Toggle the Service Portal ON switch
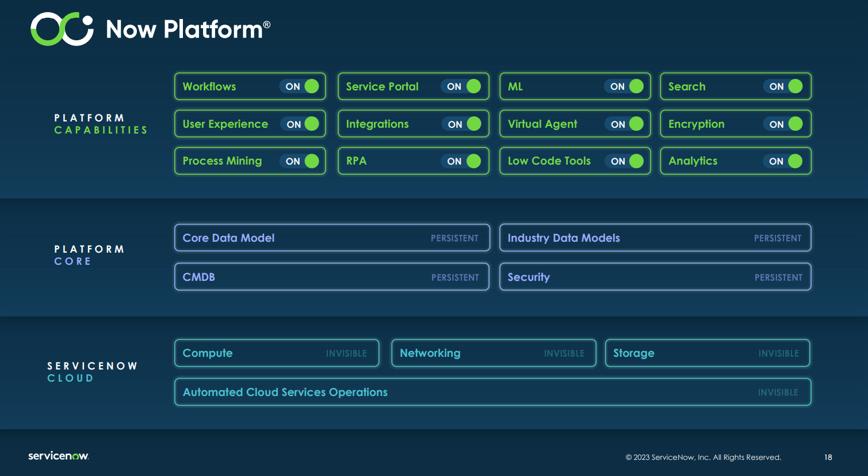Viewport: 868px width, 476px height. (x=461, y=86)
